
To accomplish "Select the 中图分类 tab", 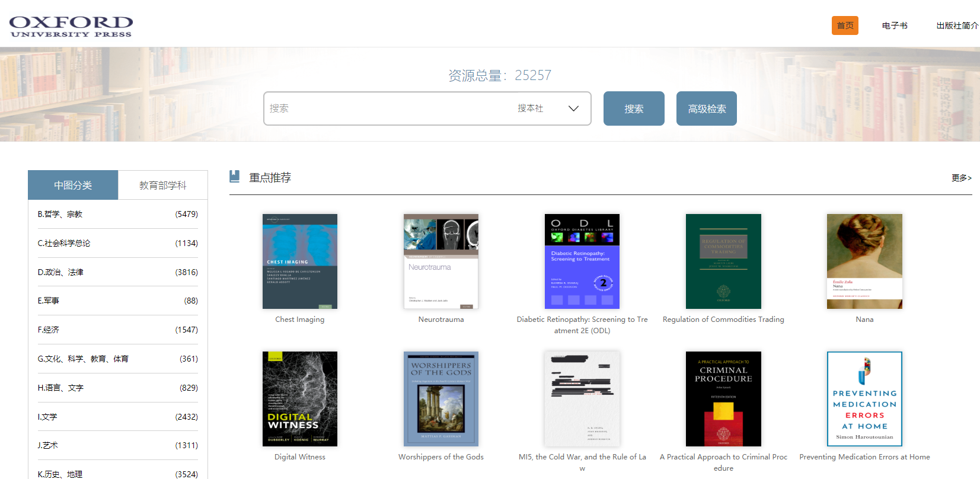I will click(x=73, y=185).
